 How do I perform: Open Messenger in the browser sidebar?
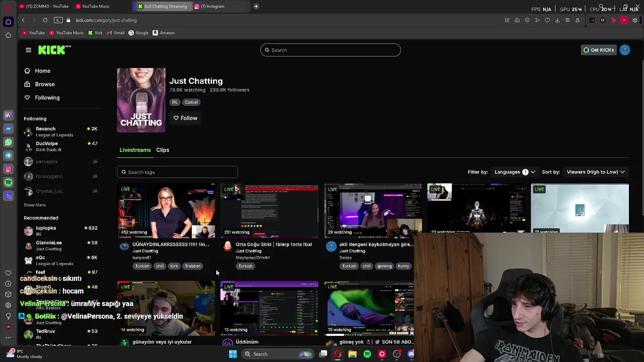8,129
